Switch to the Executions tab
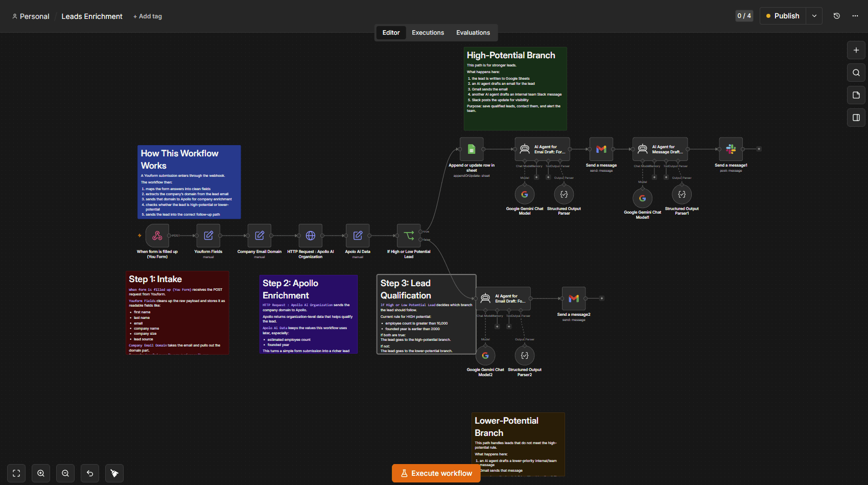 (x=428, y=33)
